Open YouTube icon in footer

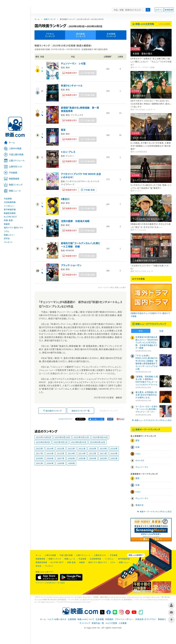pyautogui.click(x=134, y=612)
